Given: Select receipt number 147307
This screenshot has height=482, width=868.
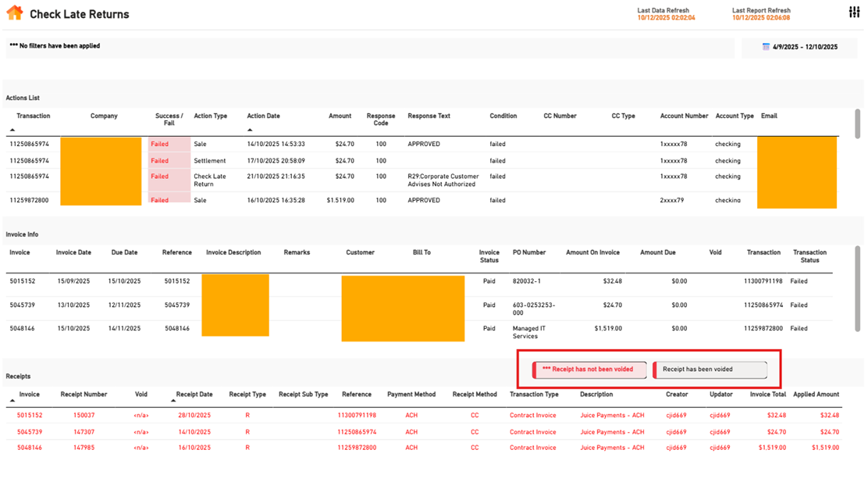Looking at the screenshot, I should (x=84, y=432).
